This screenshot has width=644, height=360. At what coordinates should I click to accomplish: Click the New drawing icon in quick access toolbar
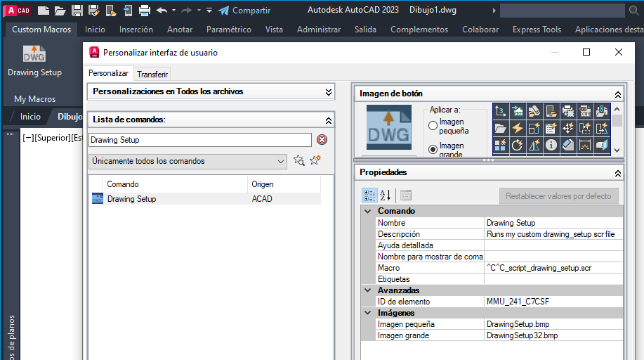pyautogui.click(x=43, y=11)
